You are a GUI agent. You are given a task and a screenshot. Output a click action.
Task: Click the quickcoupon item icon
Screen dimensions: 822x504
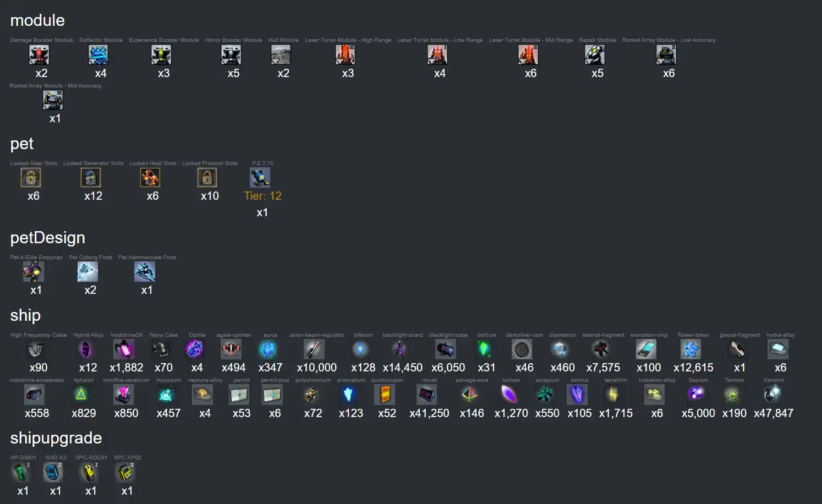(385, 395)
